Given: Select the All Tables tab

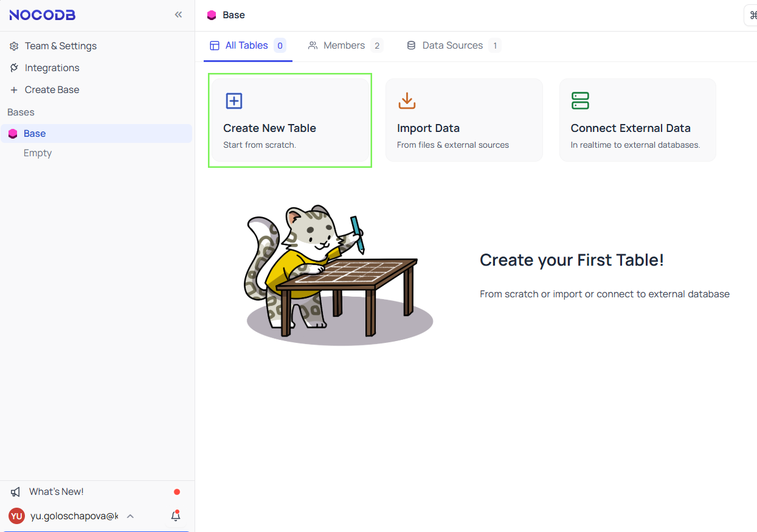Looking at the screenshot, I should click(246, 46).
